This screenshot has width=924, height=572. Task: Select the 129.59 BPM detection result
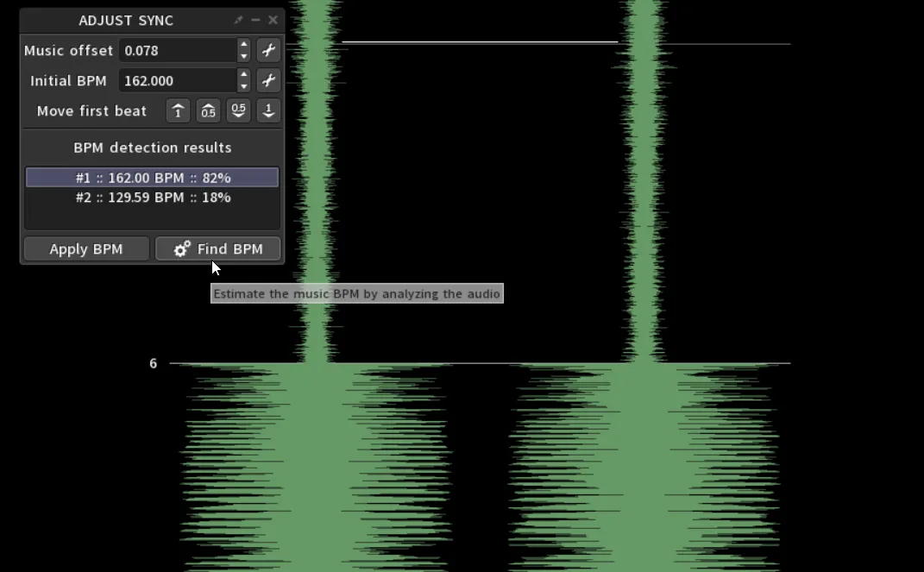(153, 198)
